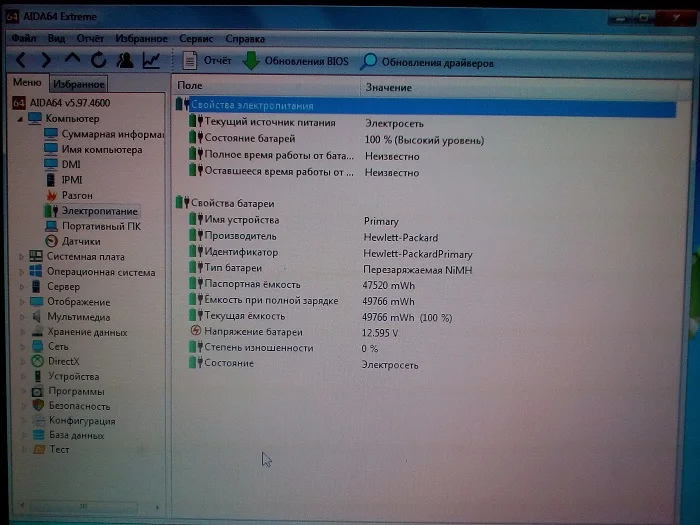This screenshot has height=525, width=700.
Task: Open the Сервис menu
Action: (x=196, y=39)
